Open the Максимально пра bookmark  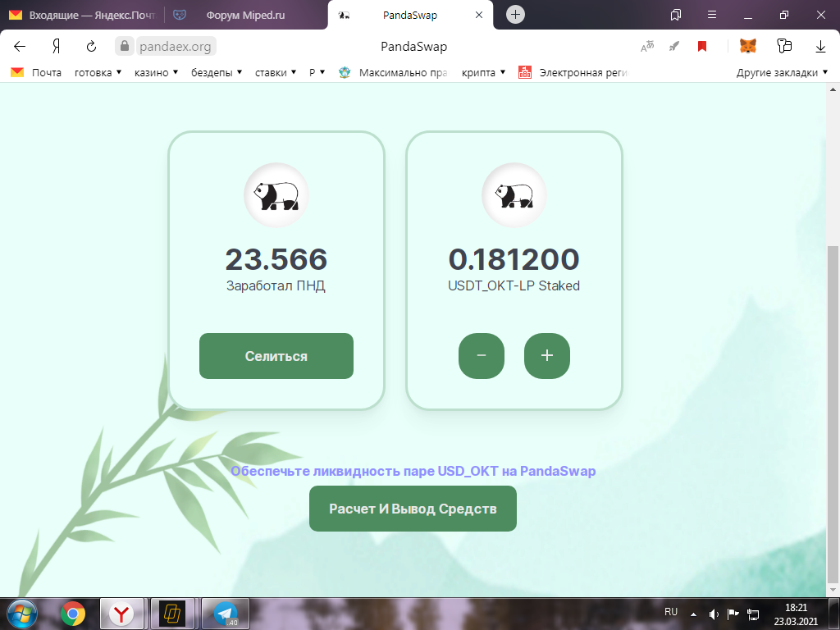(394, 72)
